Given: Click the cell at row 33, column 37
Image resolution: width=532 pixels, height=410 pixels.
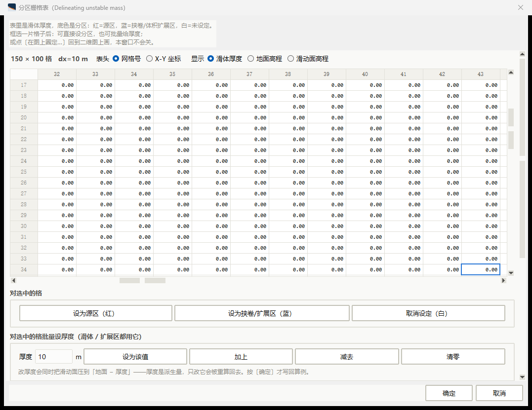Looking at the screenshot, I should click(249, 259).
